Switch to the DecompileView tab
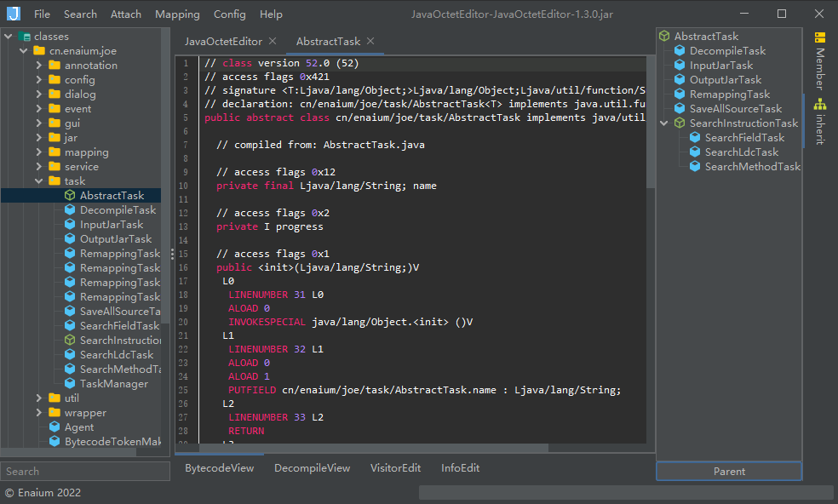Screen dimensions: 838x504 [x=312, y=468]
